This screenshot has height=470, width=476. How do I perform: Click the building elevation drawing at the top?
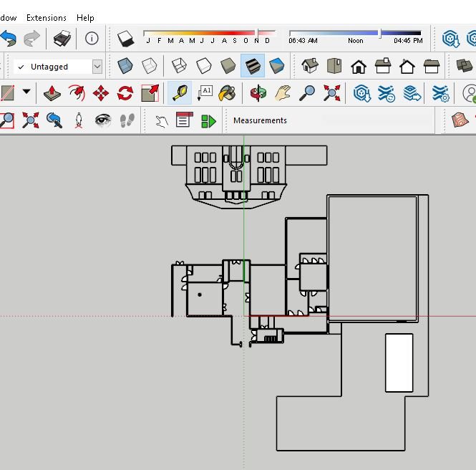pyautogui.click(x=249, y=177)
